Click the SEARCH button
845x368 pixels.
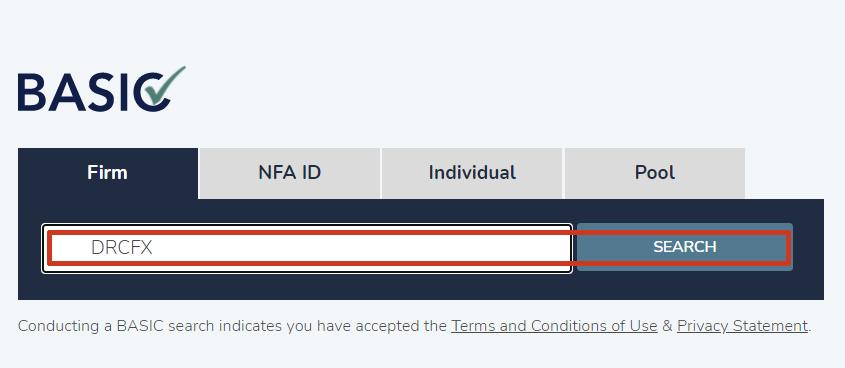click(x=684, y=247)
